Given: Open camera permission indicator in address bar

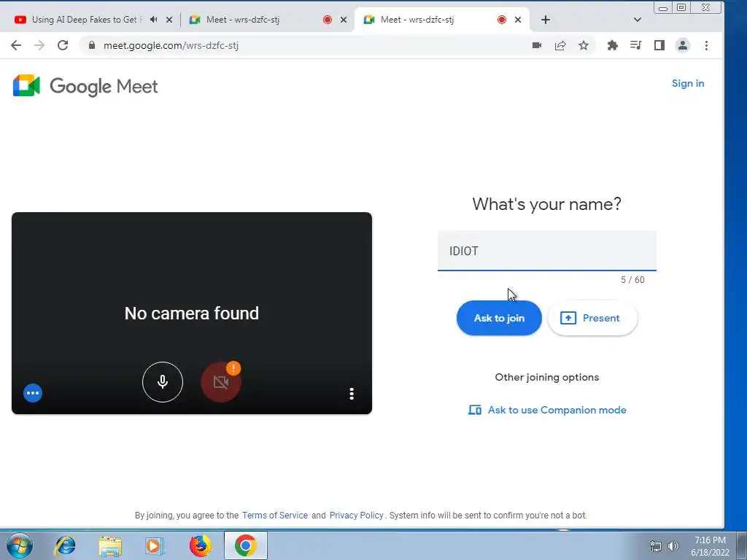Looking at the screenshot, I should pos(537,45).
